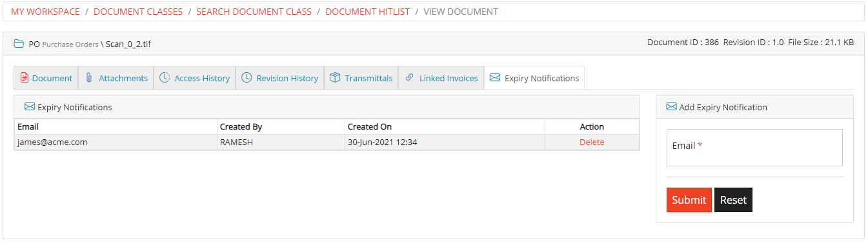Click the Action column header
Viewport: 868px width, 245px height.
[592, 126]
